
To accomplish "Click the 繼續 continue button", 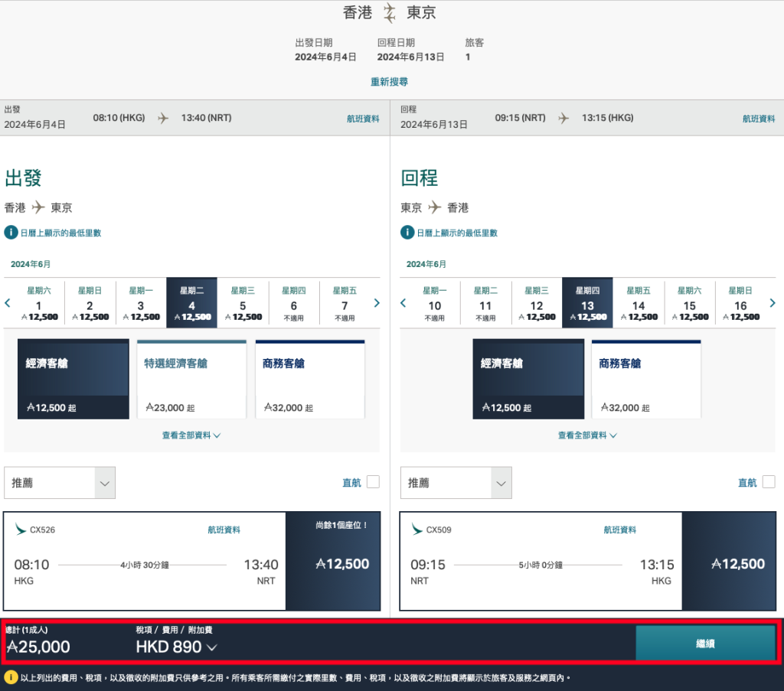I will click(705, 644).
